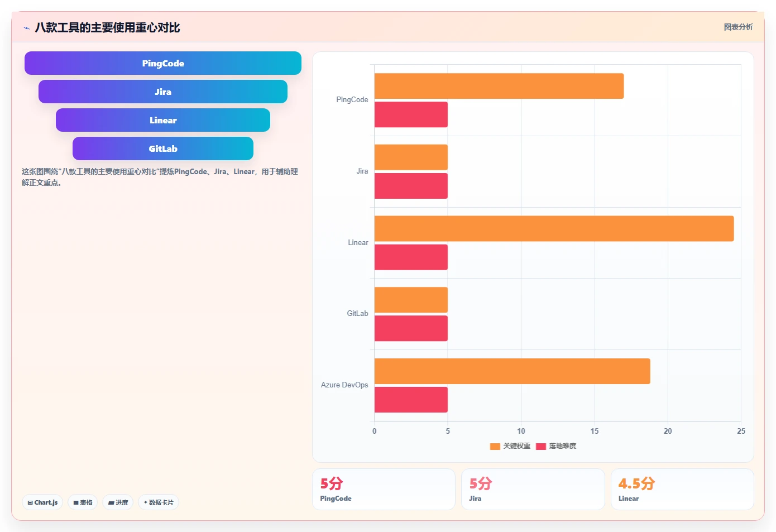Click the Azure DevOps y-axis label
This screenshot has width=776, height=532.
[x=344, y=385]
